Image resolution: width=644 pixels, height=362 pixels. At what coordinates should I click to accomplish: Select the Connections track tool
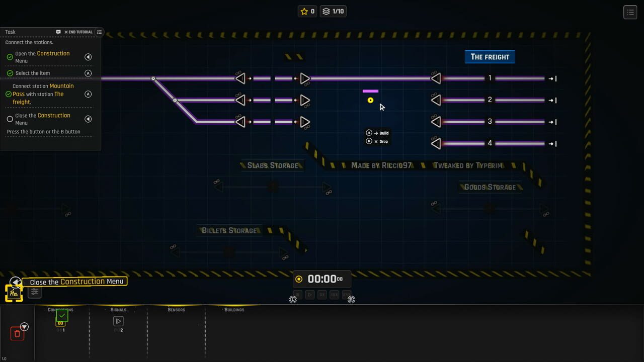pyautogui.click(x=61, y=317)
